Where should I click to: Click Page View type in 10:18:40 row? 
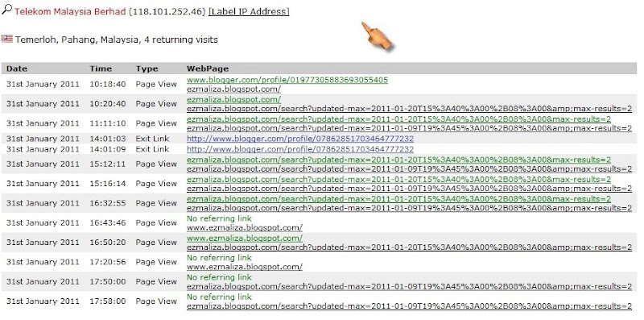click(x=156, y=85)
